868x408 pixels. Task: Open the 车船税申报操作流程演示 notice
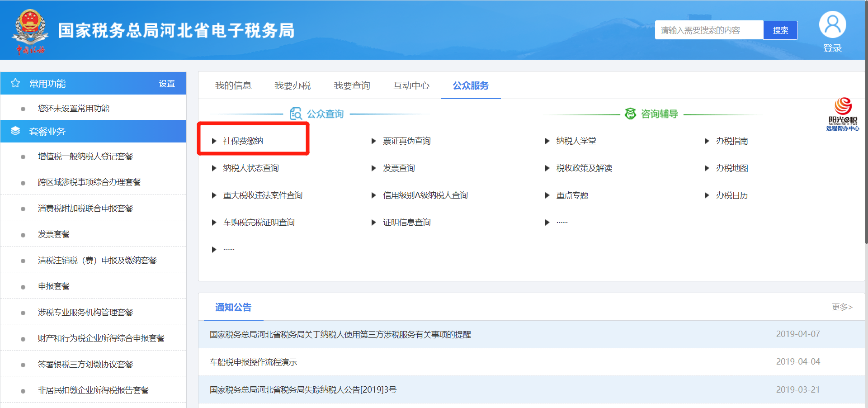253,362
